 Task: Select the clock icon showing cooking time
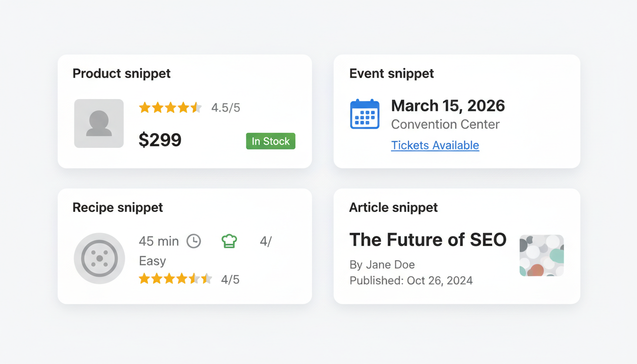click(193, 241)
